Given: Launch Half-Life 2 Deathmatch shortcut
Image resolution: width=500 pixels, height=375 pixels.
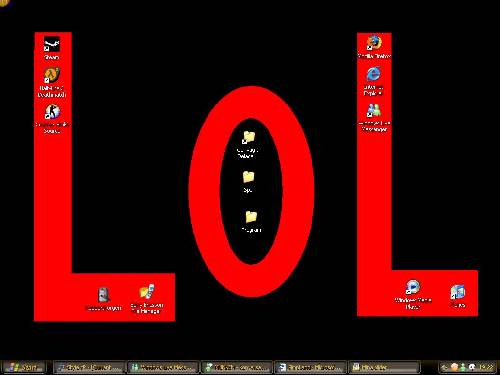Looking at the screenshot, I should (x=52, y=83).
